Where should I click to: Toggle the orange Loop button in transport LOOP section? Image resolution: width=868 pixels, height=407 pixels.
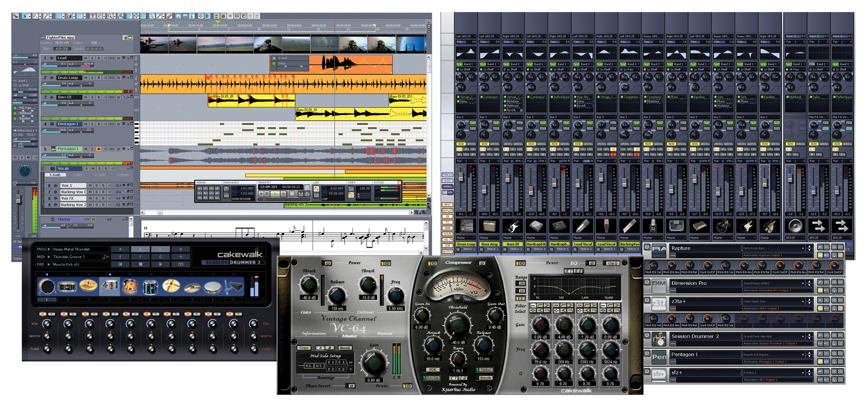click(316, 189)
